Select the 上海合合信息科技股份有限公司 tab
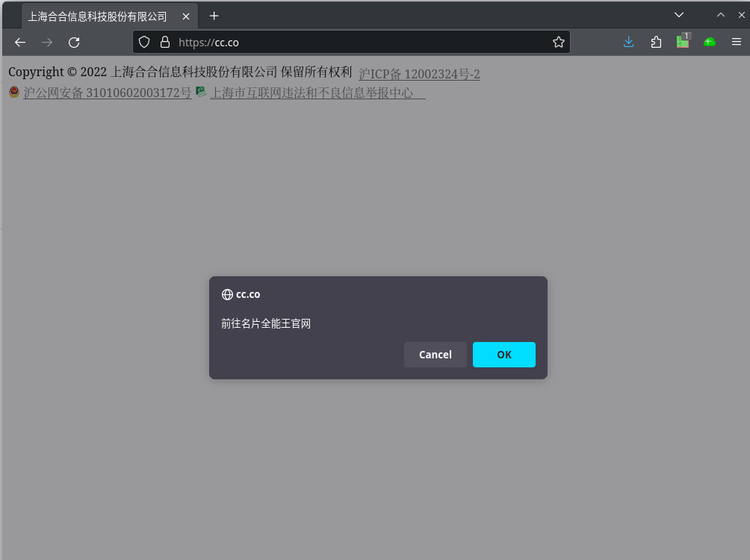Viewport: 750px width, 560px height. pyautogui.click(x=97, y=16)
